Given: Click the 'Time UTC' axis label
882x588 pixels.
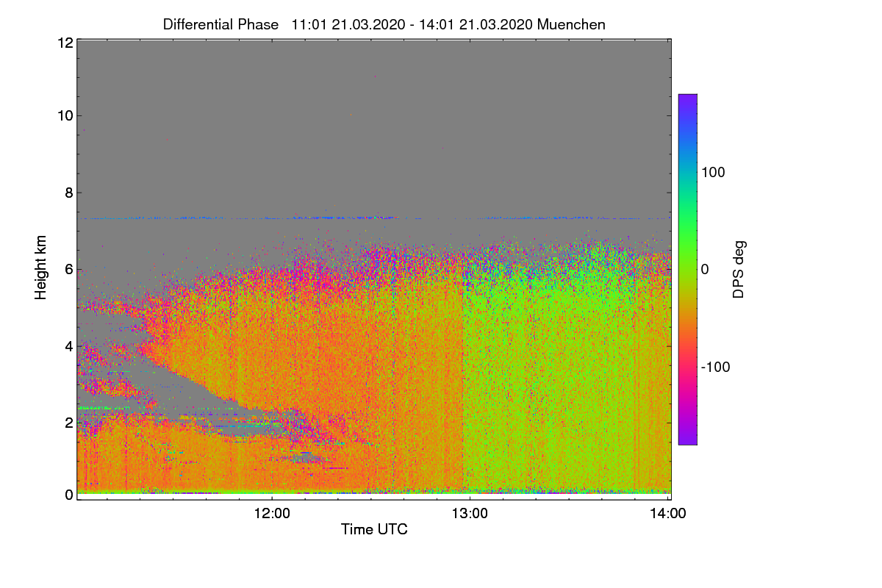Looking at the screenshot, I should point(374,529).
